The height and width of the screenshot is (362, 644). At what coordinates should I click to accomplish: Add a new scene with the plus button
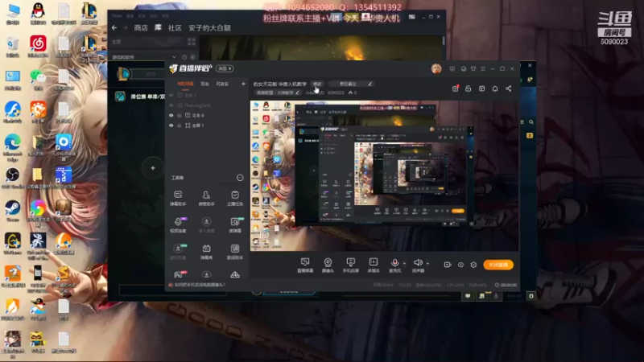click(243, 84)
